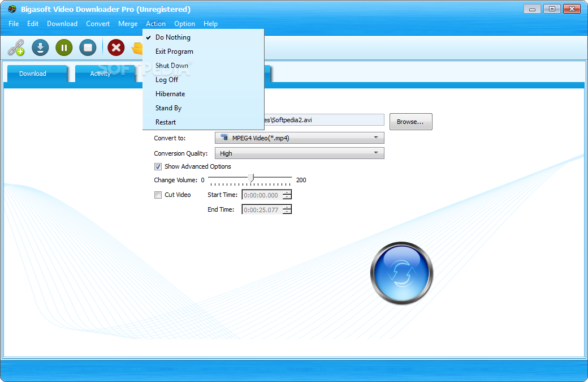Image resolution: width=588 pixels, height=382 pixels.
Task: Open the Convert menu
Action: tap(98, 24)
